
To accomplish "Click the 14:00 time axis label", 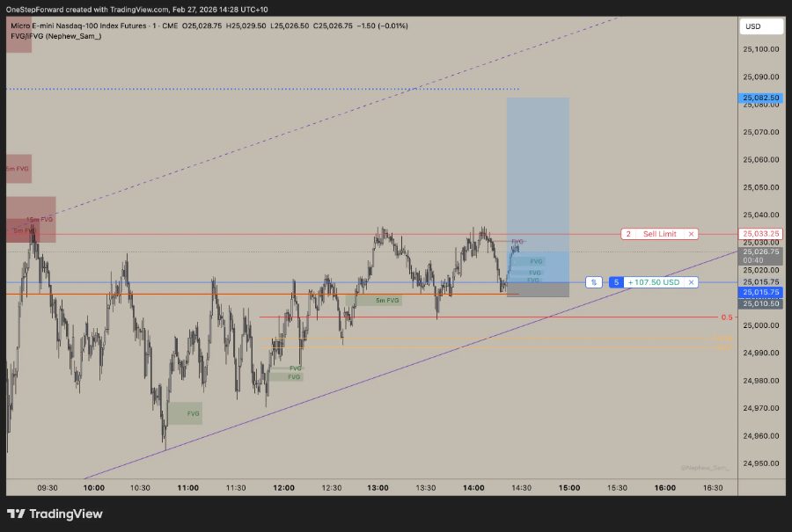I will coord(473,487).
